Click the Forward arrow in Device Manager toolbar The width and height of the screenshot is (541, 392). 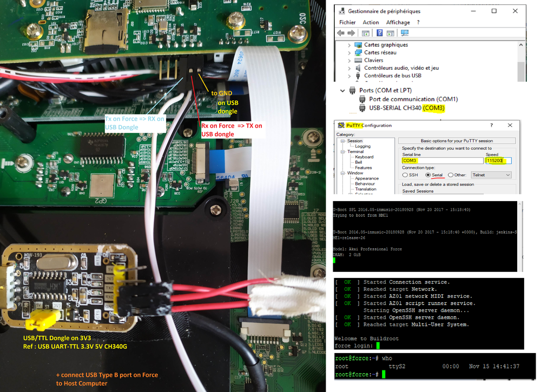352,33
